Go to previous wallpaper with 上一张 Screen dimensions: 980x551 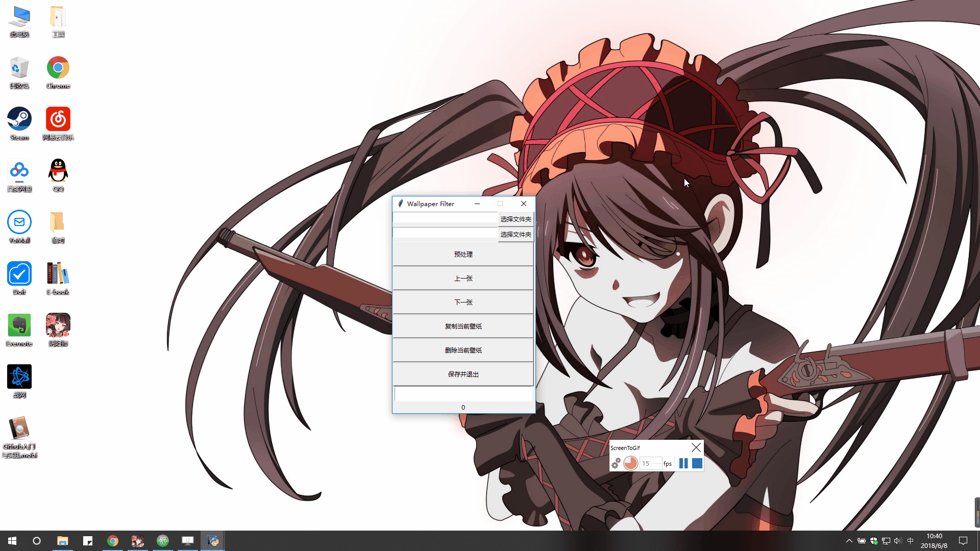pyautogui.click(x=463, y=279)
